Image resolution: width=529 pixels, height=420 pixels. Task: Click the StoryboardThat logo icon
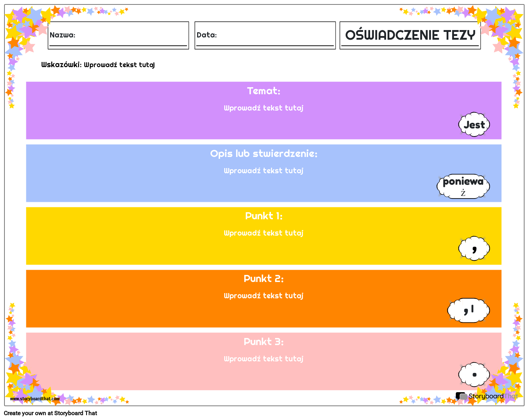(461, 396)
